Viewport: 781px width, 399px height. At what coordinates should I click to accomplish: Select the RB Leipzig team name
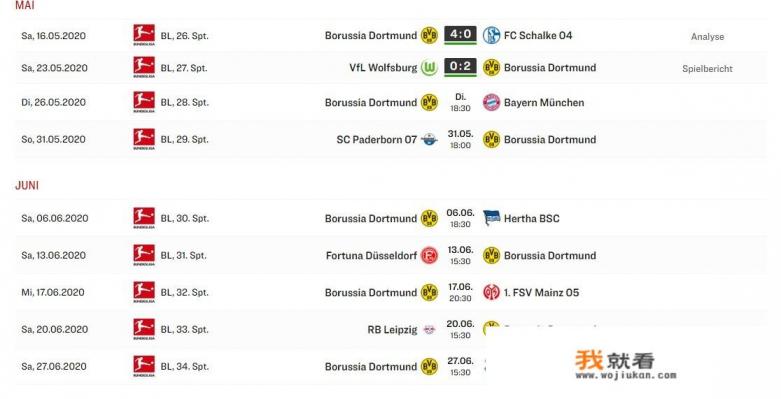(x=392, y=330)
